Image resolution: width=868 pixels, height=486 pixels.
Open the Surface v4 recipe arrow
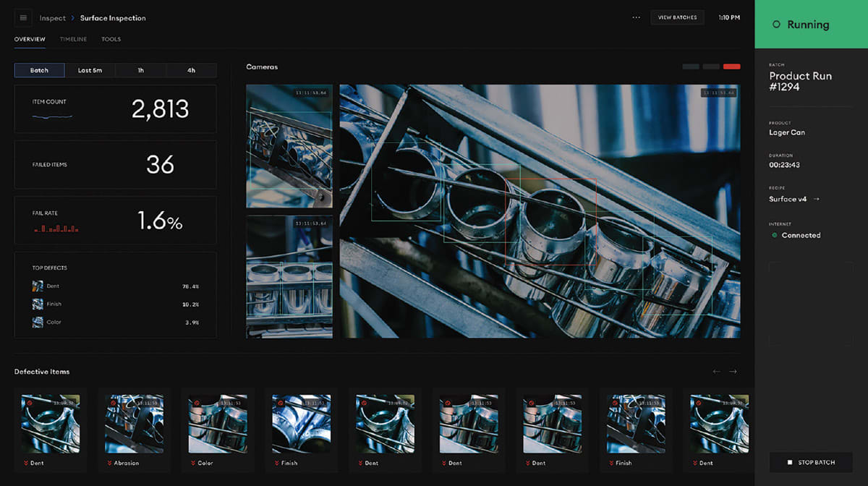pos(817,199)
